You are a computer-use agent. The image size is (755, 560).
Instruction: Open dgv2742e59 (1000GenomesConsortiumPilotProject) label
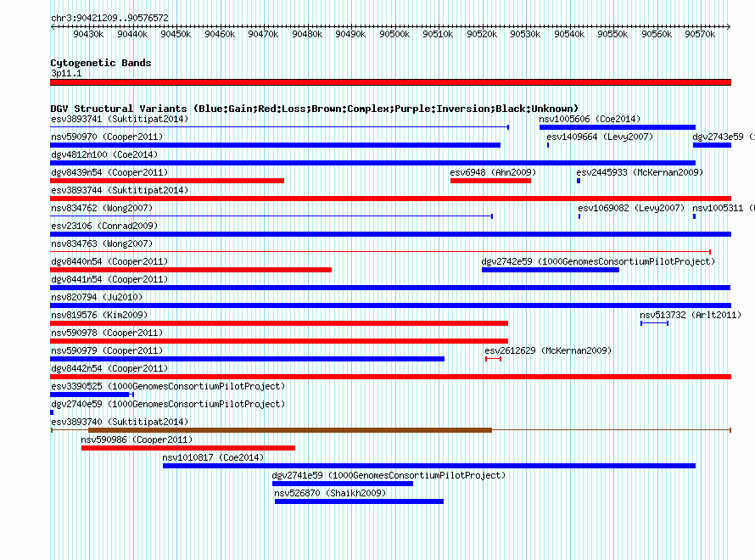(x=598, y=261)
